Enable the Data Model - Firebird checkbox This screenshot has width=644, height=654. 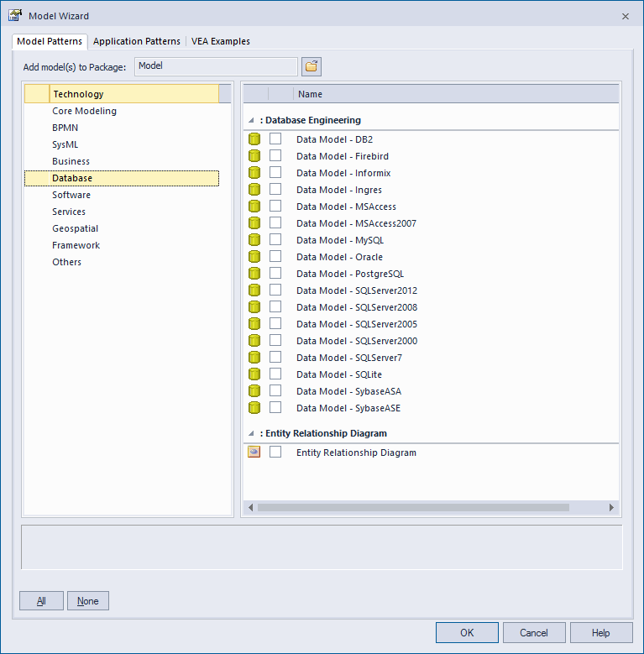click(x=275, y=155)
